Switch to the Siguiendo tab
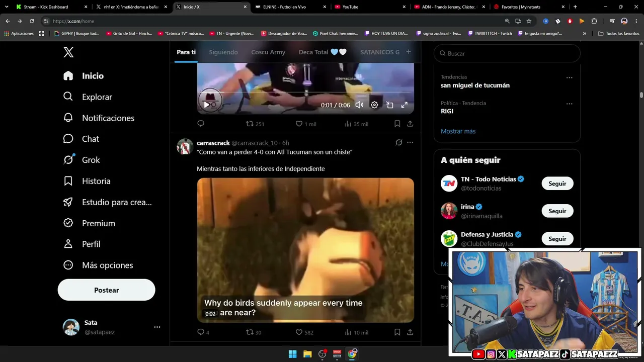The height and width of the screenshot is (362, 644). click(x=223, y=52)
